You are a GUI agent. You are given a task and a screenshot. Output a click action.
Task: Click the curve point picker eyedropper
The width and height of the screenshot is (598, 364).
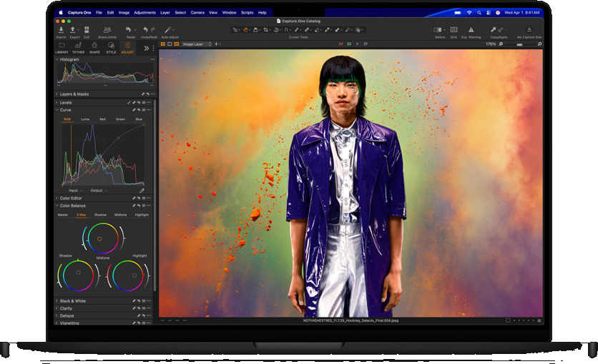(142, 190)
